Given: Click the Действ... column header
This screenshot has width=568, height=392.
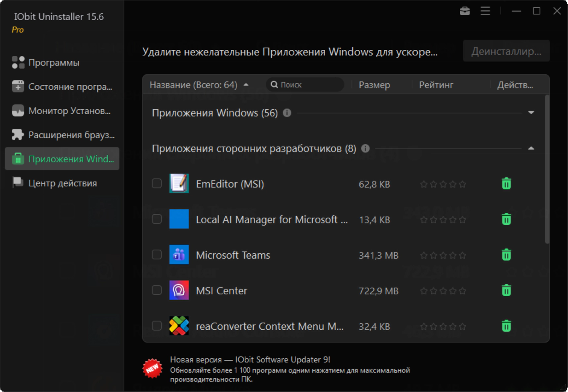Looking at the screenshot, I should [x=515, y=85].
